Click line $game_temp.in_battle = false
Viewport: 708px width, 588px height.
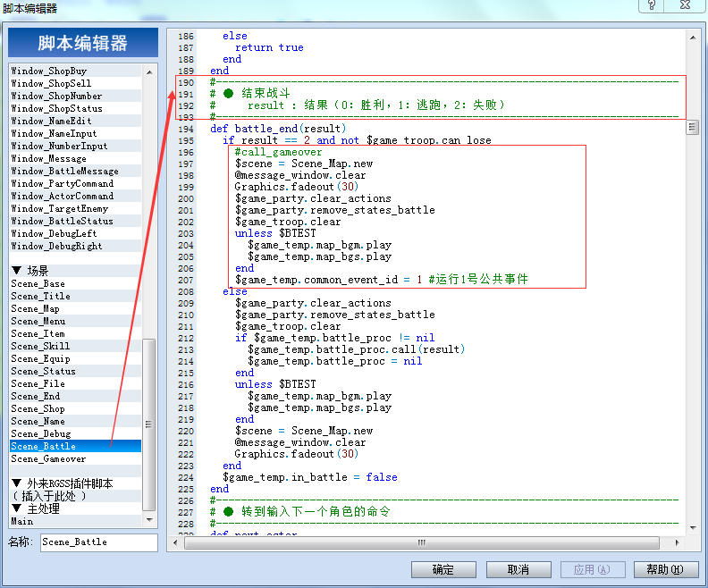coord(309,477)
